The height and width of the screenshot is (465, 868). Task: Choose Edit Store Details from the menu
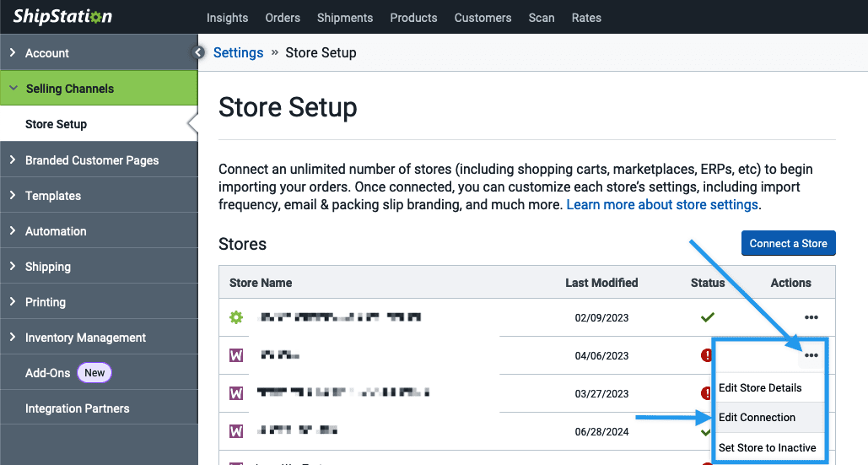[x=769, y=387]
